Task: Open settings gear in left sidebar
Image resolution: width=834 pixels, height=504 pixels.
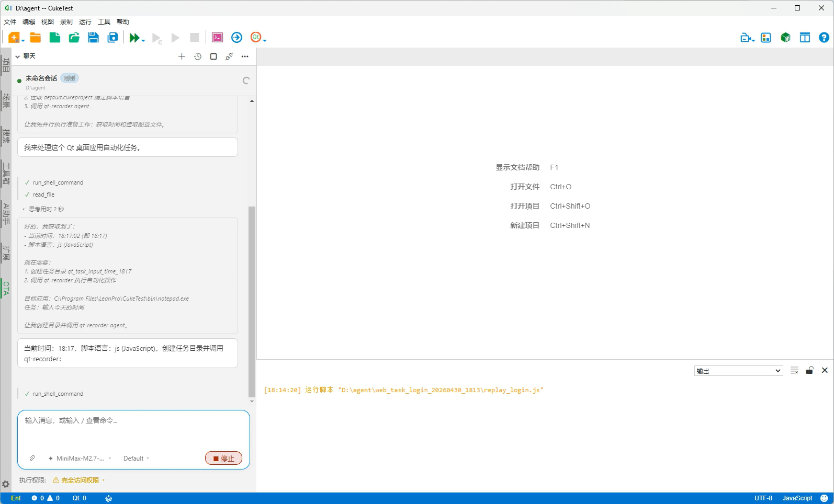Action: click(x=6, y=484)
